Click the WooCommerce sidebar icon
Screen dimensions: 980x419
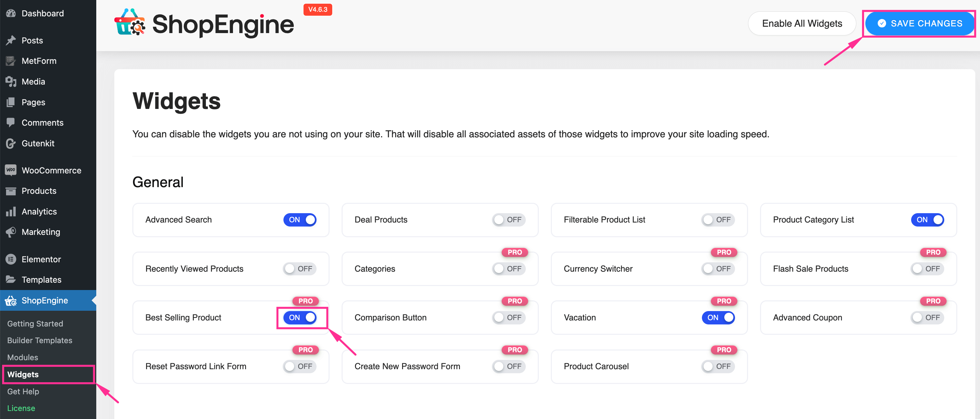click(x=11, y=169)
